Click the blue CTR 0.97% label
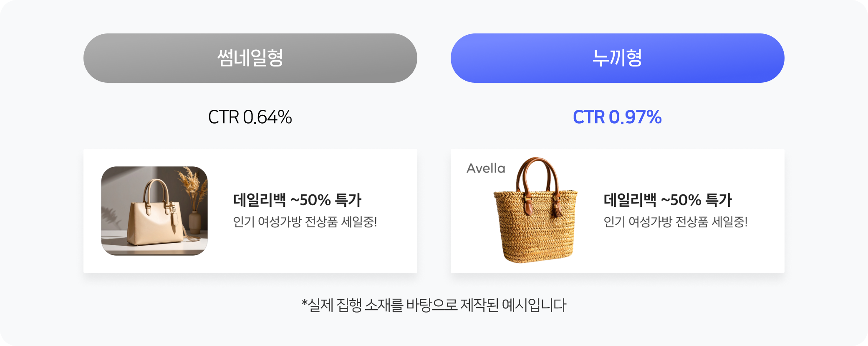Screen dimensions: 868x346 (x=617, y=117)
